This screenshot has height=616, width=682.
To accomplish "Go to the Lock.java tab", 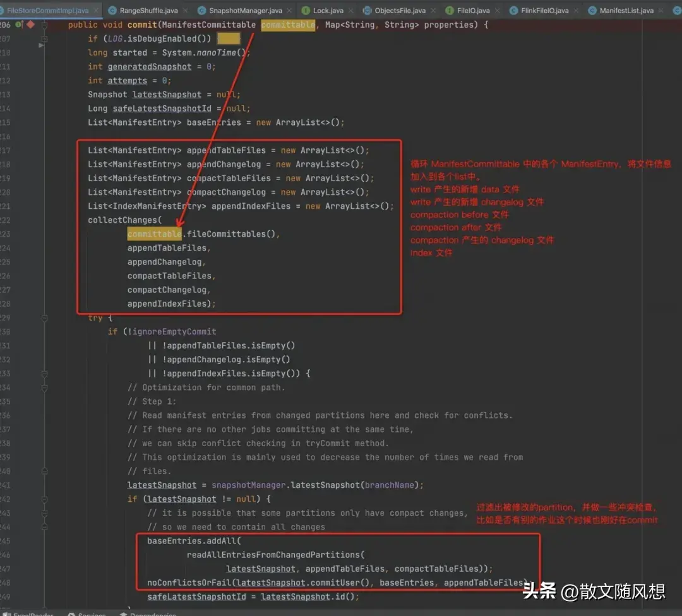I will click(x=328, y=11).
